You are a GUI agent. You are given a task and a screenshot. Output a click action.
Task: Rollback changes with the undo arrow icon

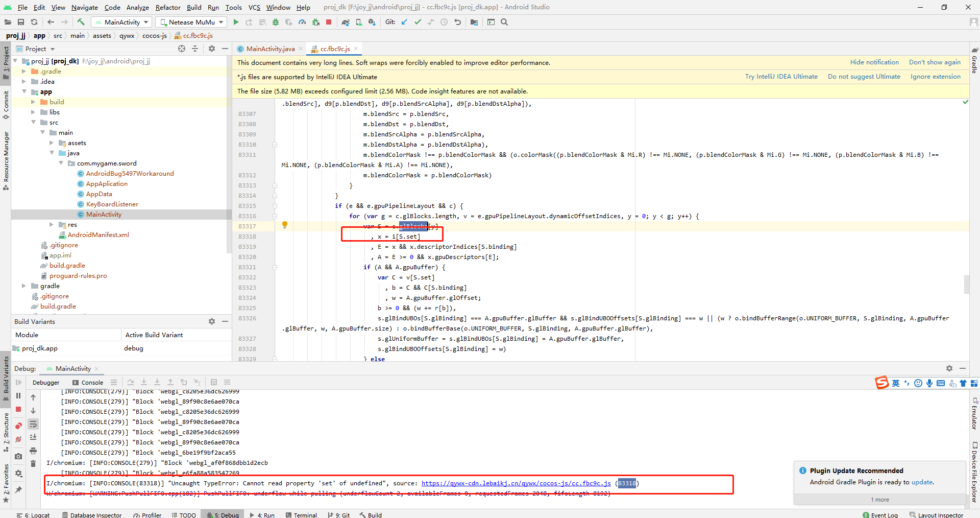(457, 22)
